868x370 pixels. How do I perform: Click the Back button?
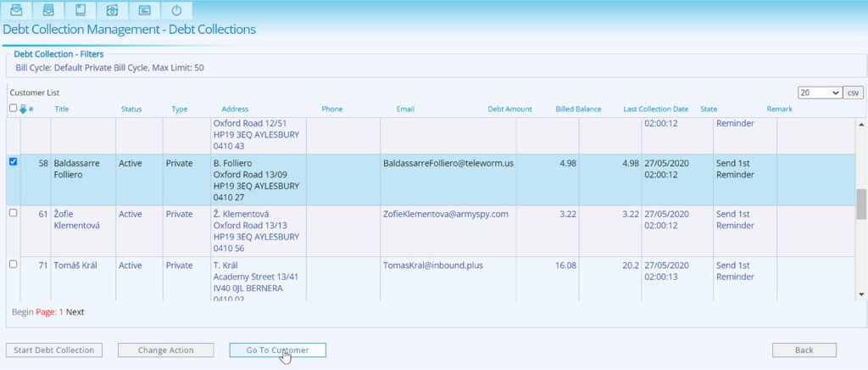[x=804, y=350]
